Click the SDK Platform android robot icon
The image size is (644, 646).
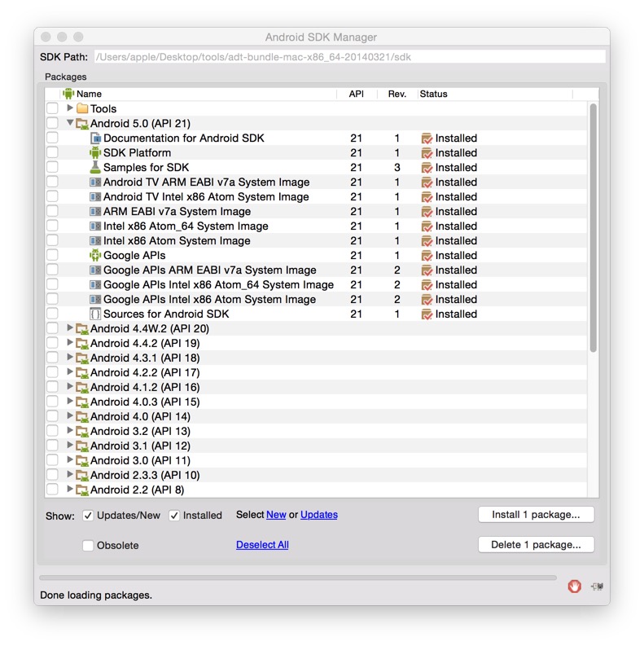[x=95, y=152]
